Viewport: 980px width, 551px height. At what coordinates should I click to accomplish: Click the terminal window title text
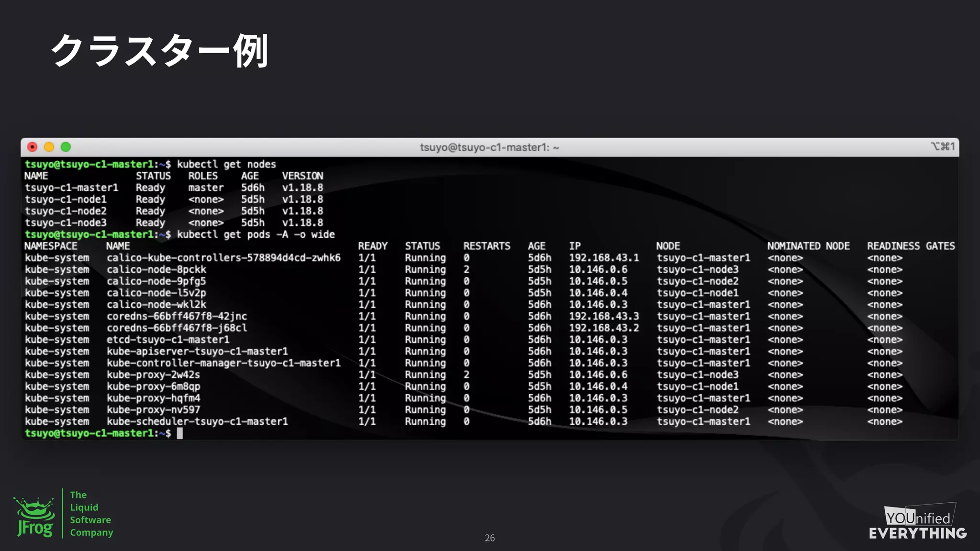(x=489, y=147)
